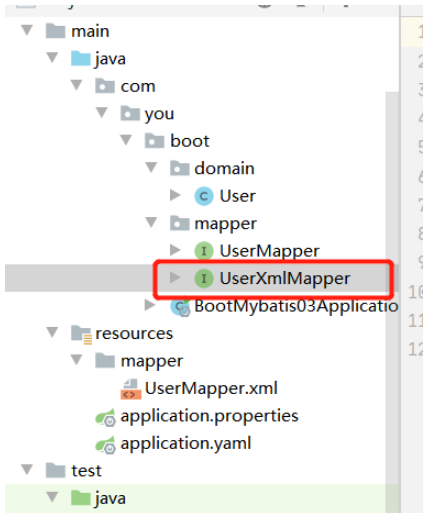Click the test folder icon
This screenshot has height=513, width=427.
[55, 471]
